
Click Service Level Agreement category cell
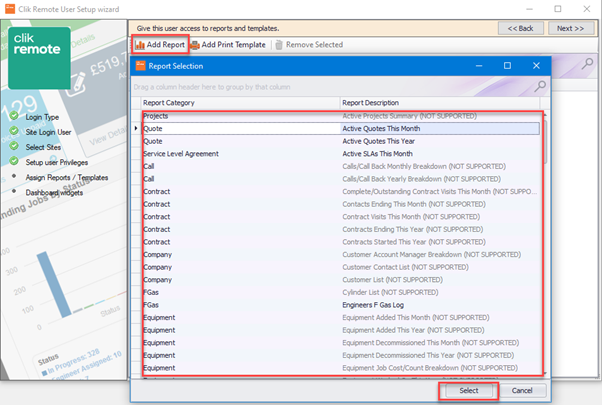[x=241, y=154]
